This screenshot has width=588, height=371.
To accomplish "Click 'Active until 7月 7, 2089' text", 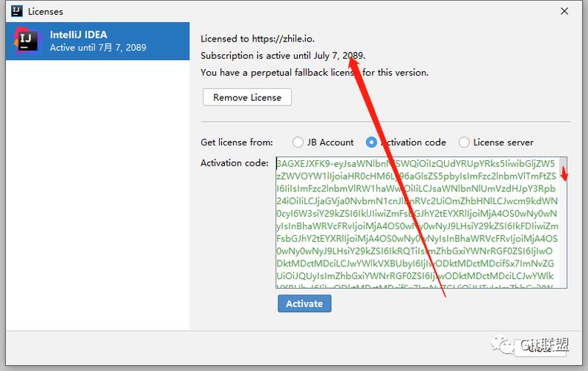I will [98, 47].
